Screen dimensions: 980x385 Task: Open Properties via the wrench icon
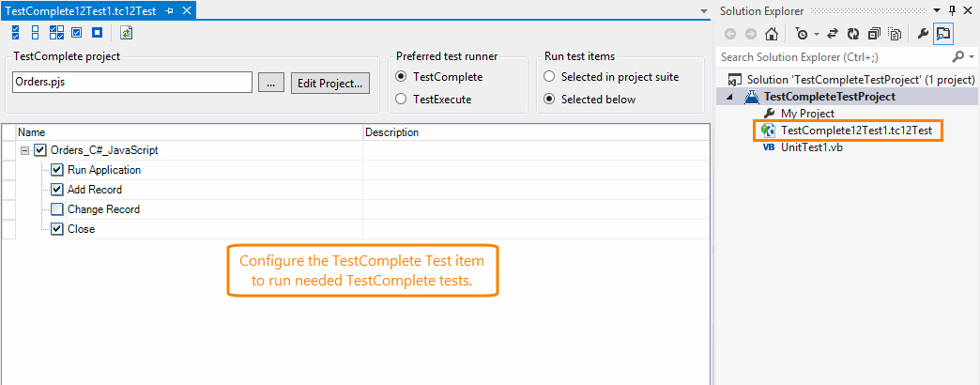click(x=924, y=34)
